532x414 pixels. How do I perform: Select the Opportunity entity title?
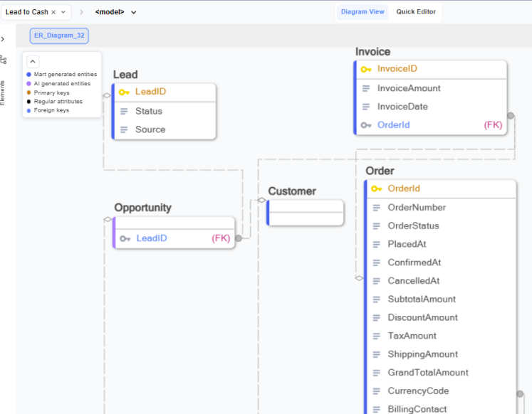pyautogui.click(x=142, y=208)
